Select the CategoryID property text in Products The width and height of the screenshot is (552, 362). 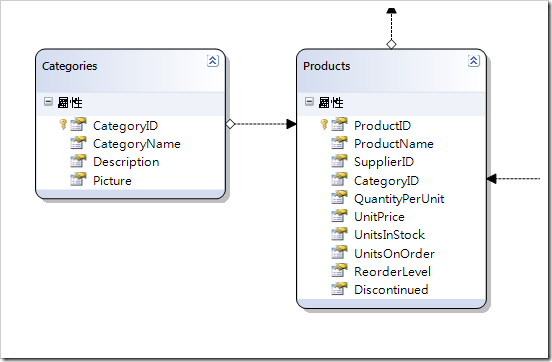point(386,181)
